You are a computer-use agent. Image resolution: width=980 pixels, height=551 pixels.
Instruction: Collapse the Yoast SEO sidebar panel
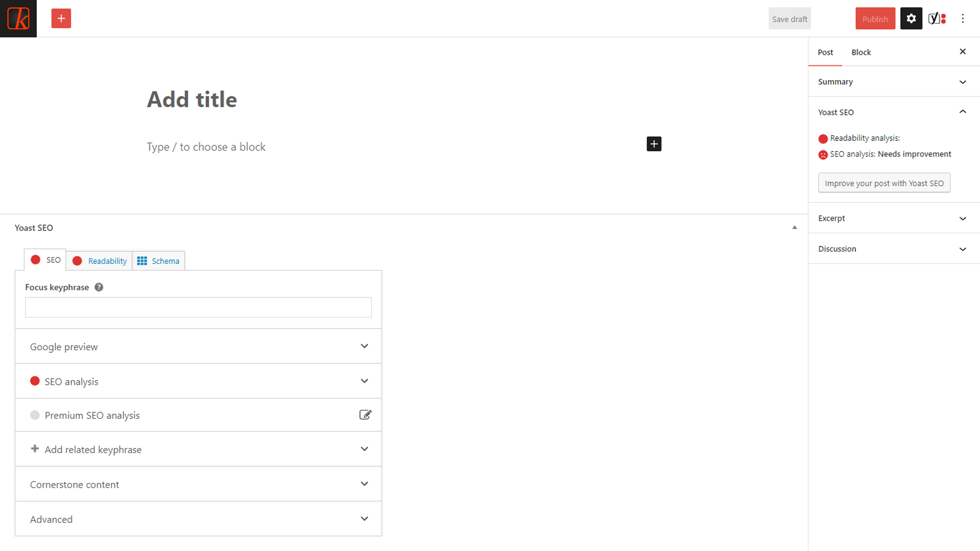pos(894,112)
